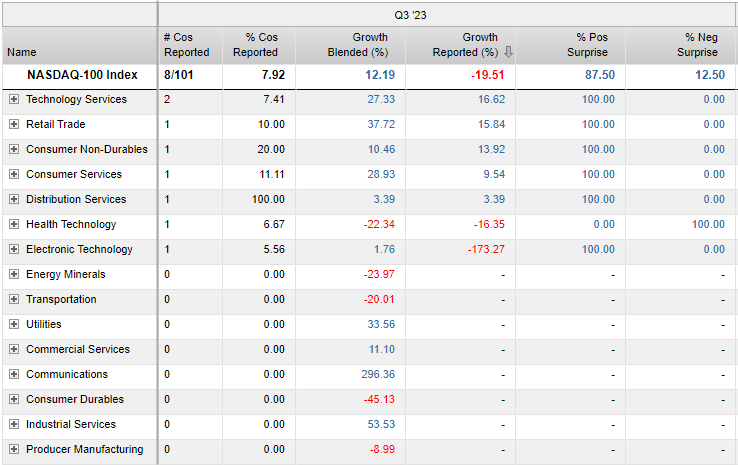Click the sort arrow on Growth Reported

(x=508, y=52)
